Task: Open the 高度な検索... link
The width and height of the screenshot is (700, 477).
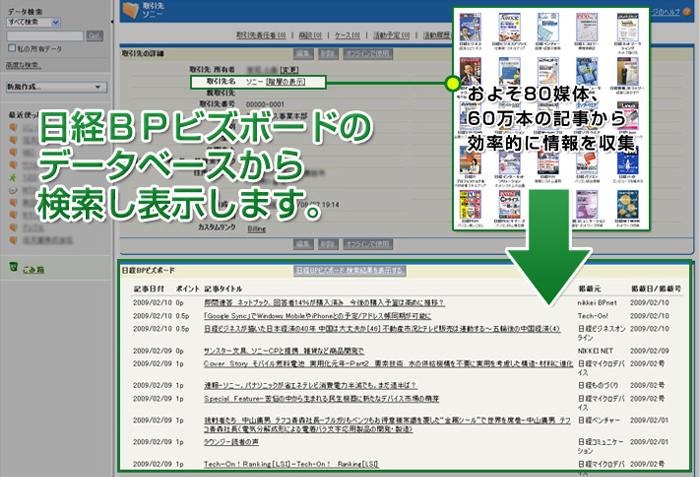Action: pos(24,65)
